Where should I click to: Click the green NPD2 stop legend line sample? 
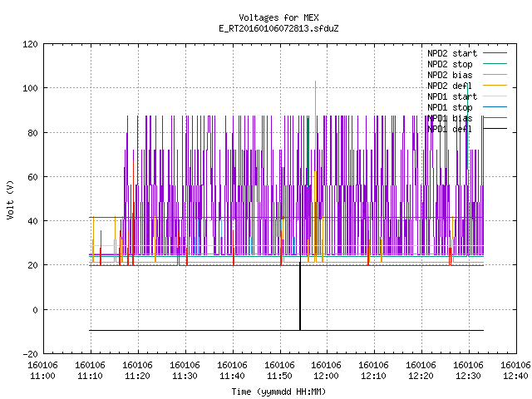click(x=495, y=64)
